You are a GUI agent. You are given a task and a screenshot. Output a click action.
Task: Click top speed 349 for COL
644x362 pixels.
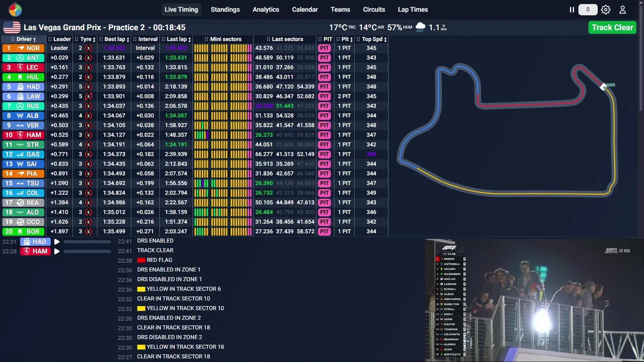[371, 193]
